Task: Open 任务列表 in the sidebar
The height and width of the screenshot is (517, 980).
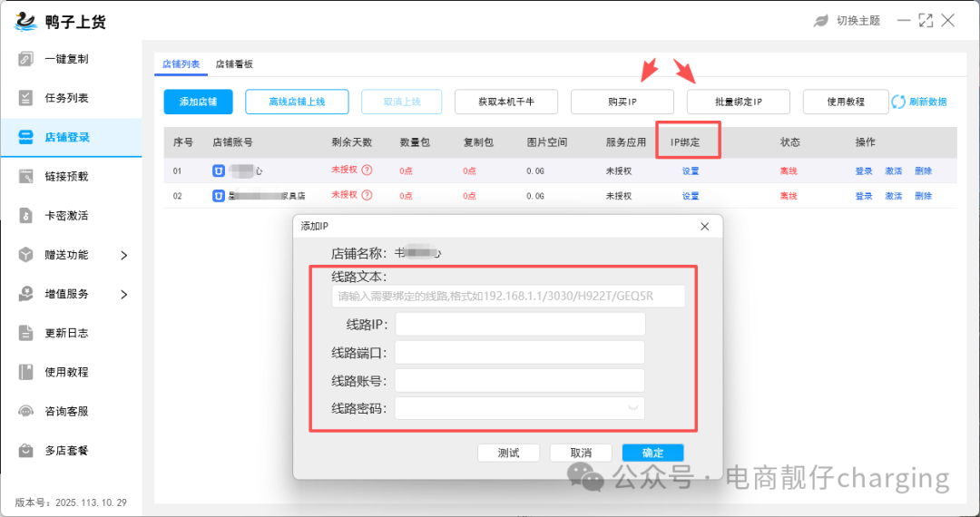Action: click(67, 98)
